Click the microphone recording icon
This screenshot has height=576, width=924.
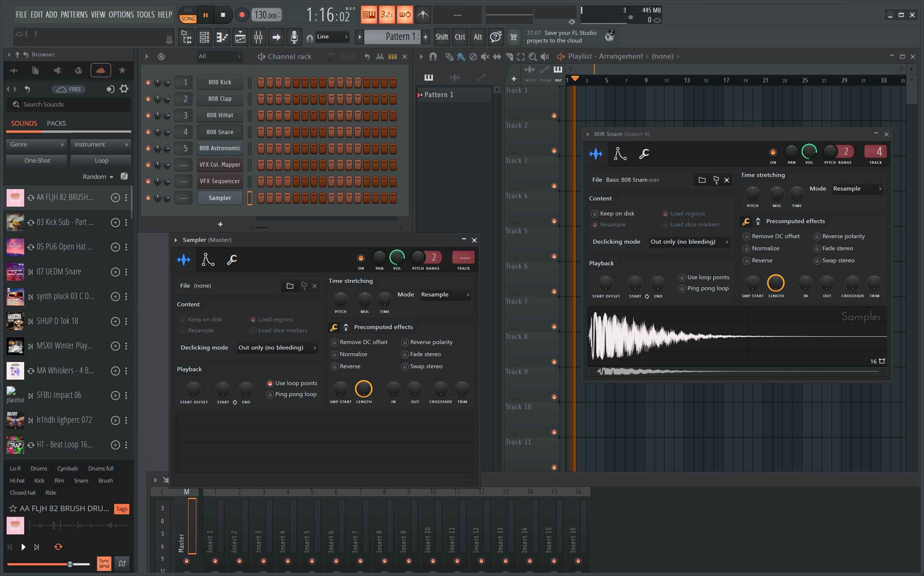(x=294, y=37)
